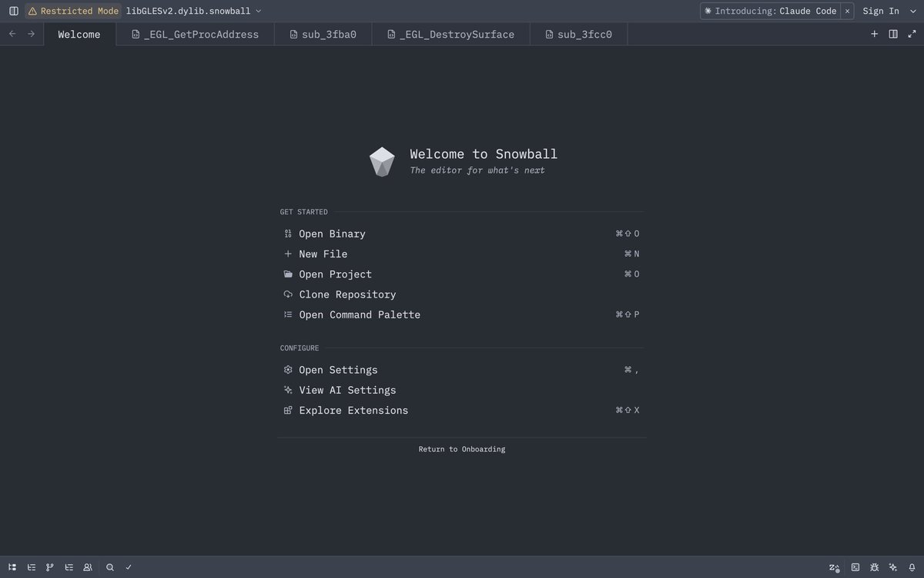Click the Snowball logo on welcome page
This screenshot has width=924, height=578.
[382, 162]
